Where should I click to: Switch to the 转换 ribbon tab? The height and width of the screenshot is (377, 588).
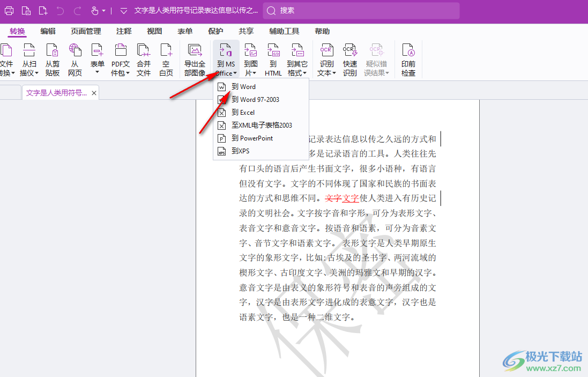coord(17,31)
